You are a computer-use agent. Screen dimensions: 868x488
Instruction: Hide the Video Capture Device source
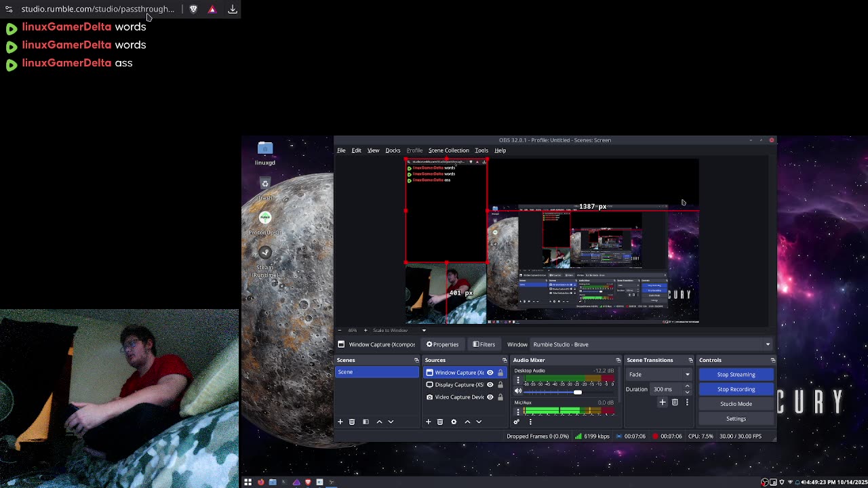tap(490, 397)
